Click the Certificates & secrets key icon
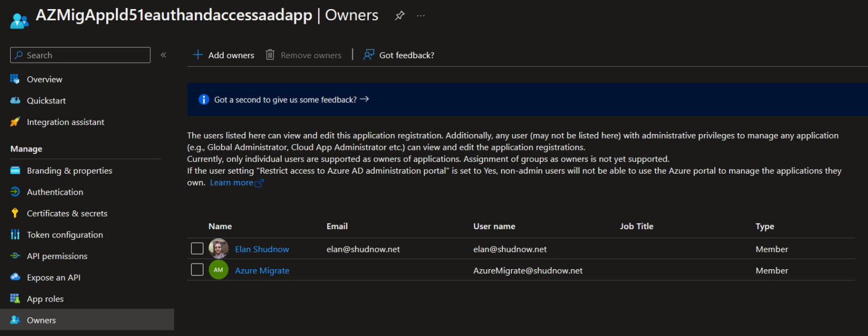This screenshot has width=868, height=336. point(15,213)
